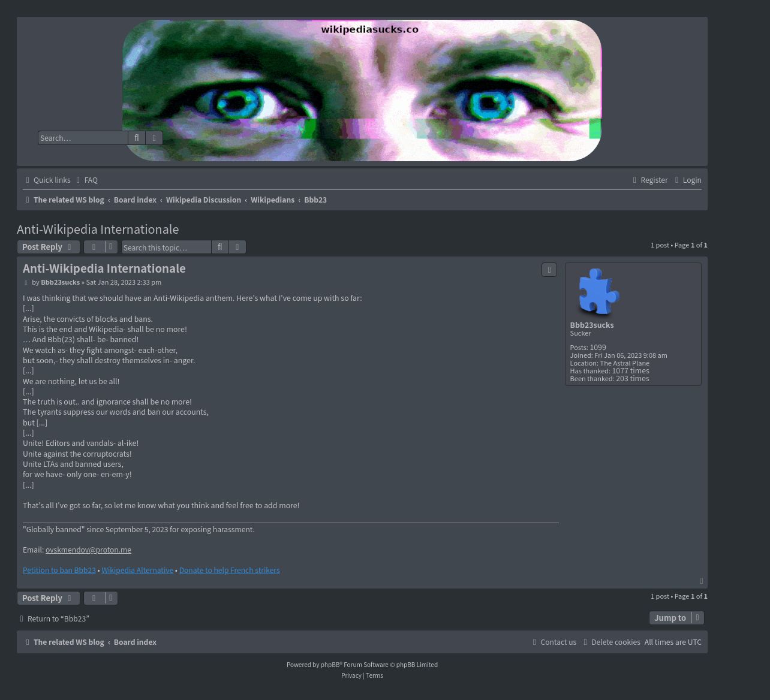Open 'Donate to help French strikers' link

(229, 570)
